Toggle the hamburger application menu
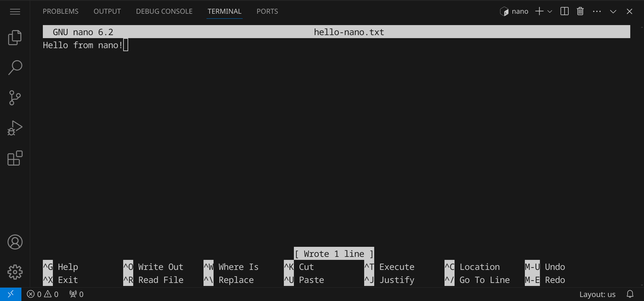 (15, 12)
